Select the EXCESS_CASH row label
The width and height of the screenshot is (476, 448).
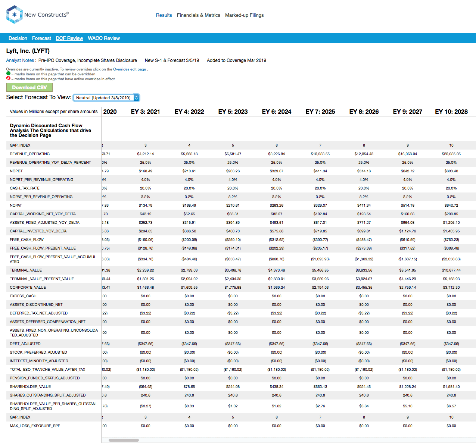(23, 296)
